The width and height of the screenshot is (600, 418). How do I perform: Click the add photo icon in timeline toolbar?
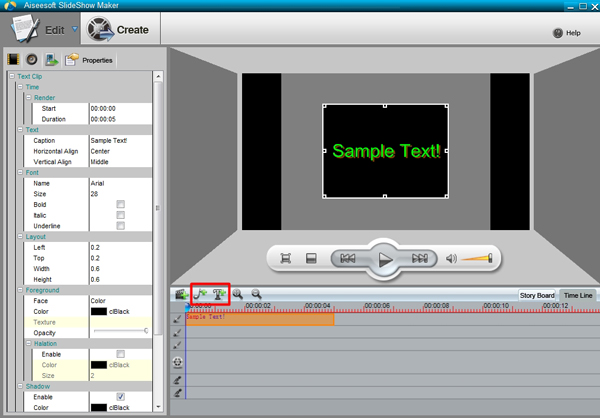[180, 294]
